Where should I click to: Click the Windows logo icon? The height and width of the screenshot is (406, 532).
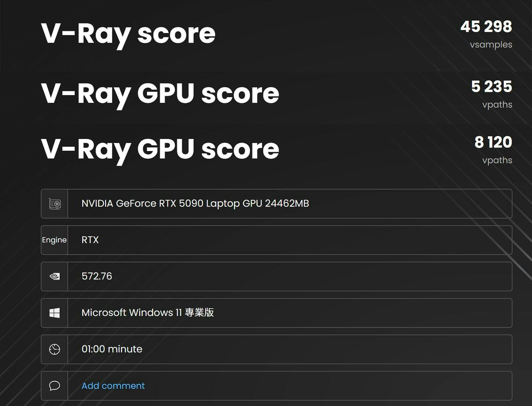tap(55, 313)
